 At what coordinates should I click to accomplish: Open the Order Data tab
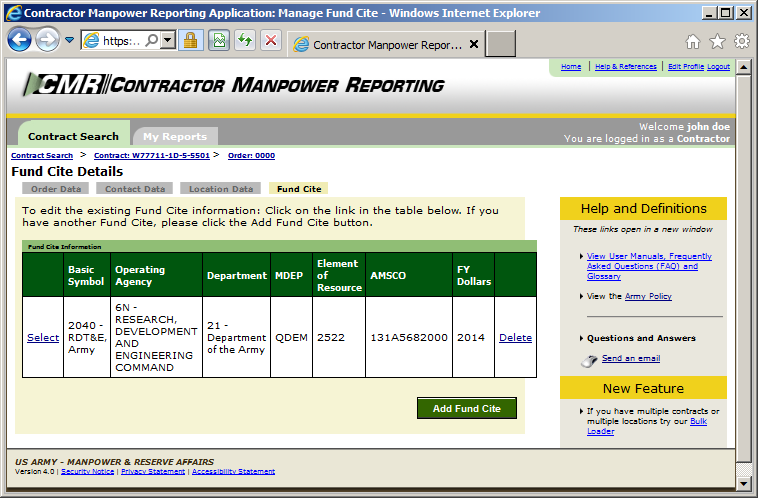pyautogui.click(x=56, y=188)
